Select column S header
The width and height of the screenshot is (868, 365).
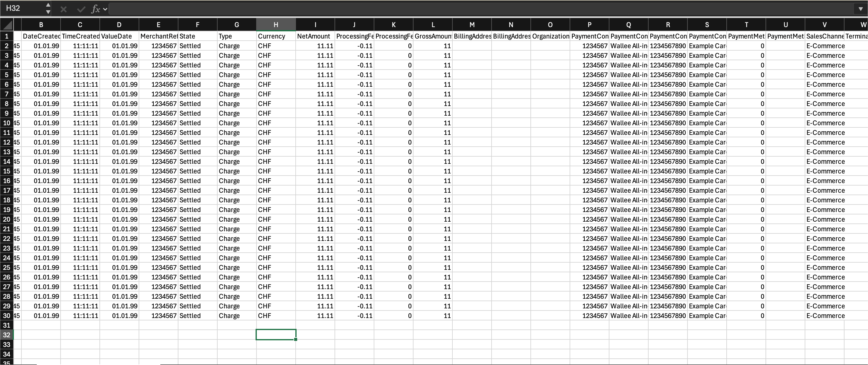[707, 25]
